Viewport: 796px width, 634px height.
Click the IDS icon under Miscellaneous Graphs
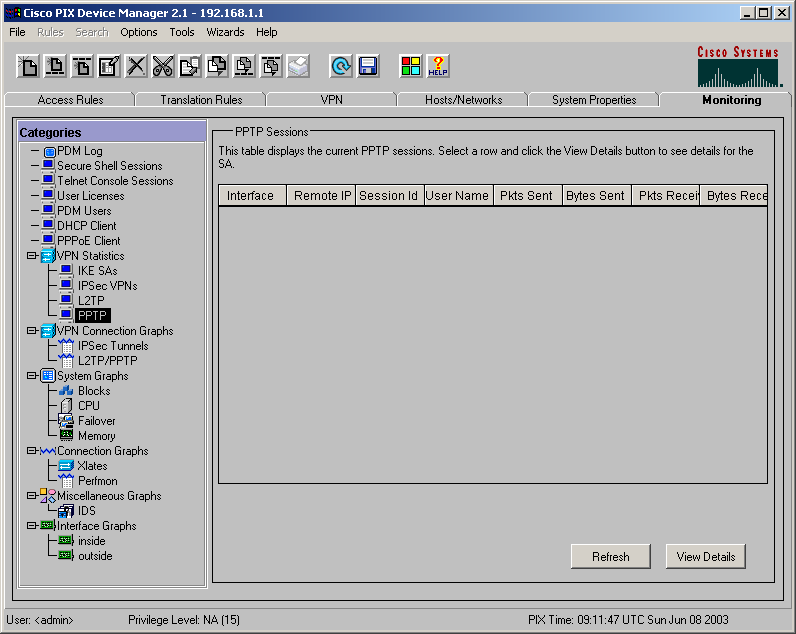pos(66,511)
